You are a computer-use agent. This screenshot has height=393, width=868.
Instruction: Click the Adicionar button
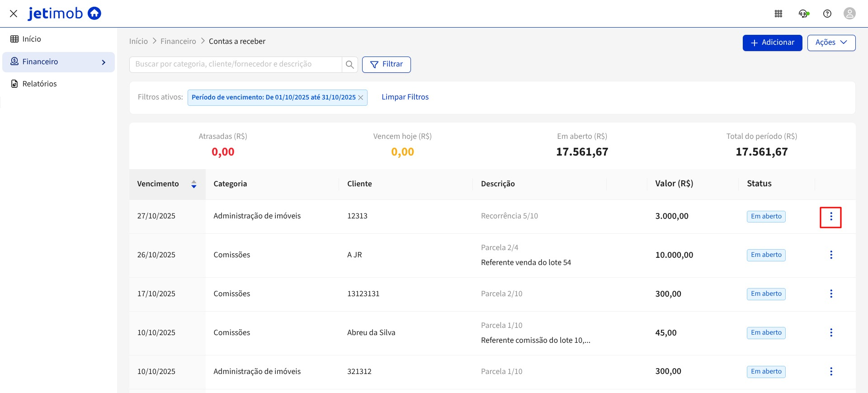point(772,43)
